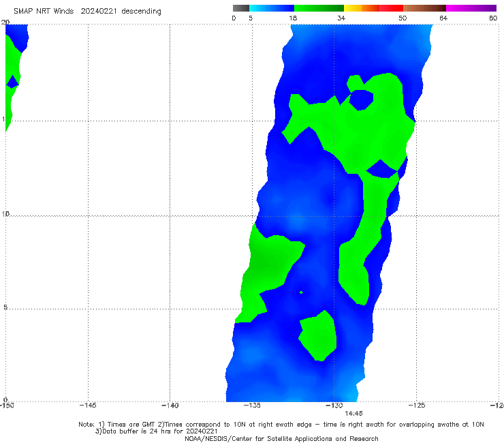The width and height of the screenshot is (504, 443).
Task: Click the NOAA/NESDIS credit line
Action: pyautogui.click(x=281, y=438)
